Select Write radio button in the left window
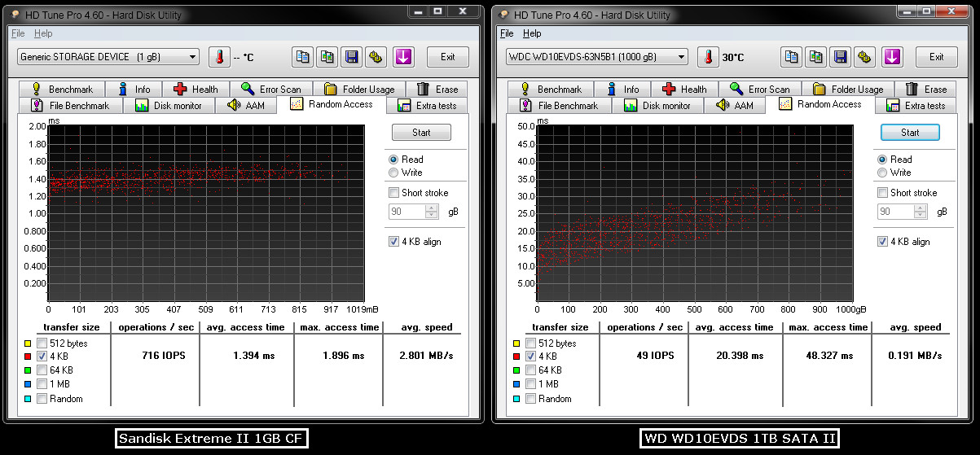980x455 pixels. click(394, 173)
